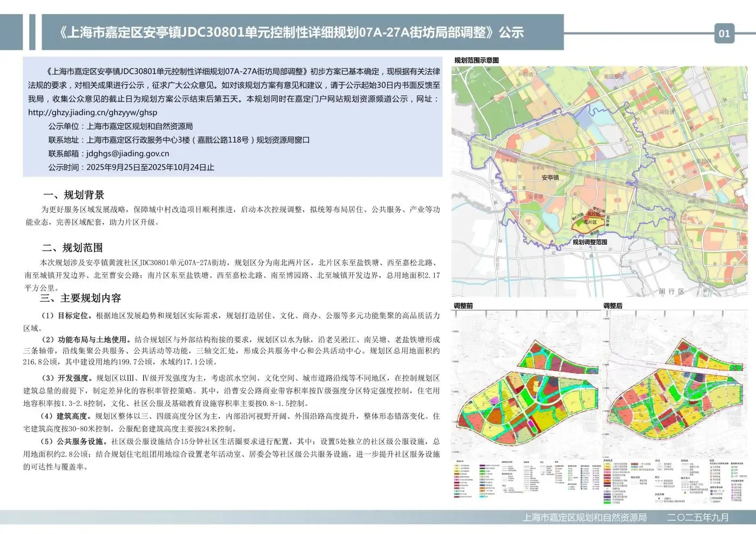Click the jdghgs@jiading.gov.cn email address
Screen dimensions: 756x534
pos(127,153)
